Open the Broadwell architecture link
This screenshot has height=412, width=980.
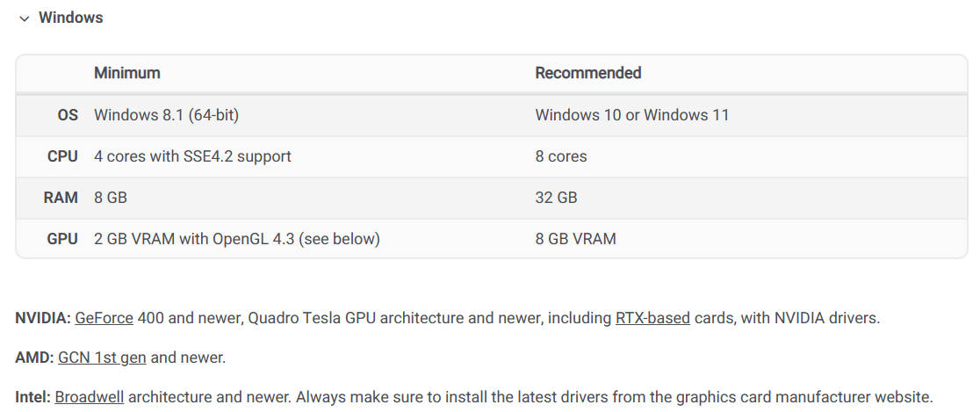point(90,397)
